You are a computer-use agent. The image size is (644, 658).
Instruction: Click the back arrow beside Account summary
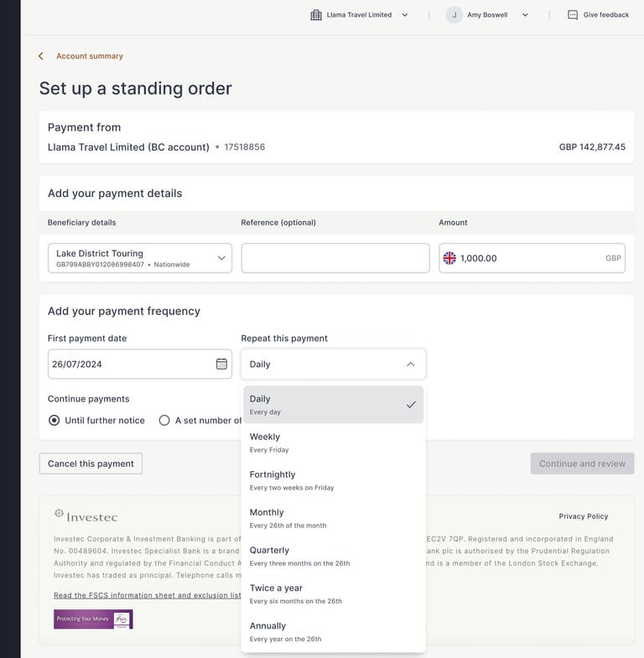point(41,56)
